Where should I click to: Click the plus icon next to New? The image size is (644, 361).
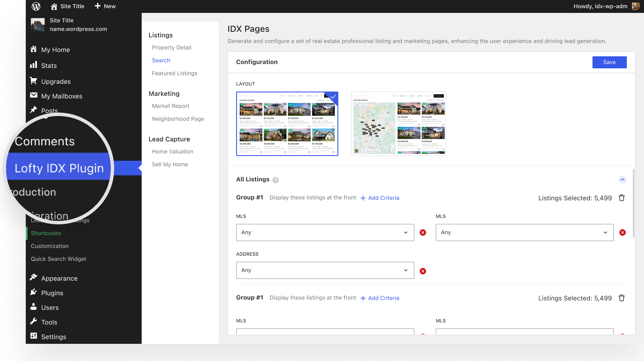point(97,6)
